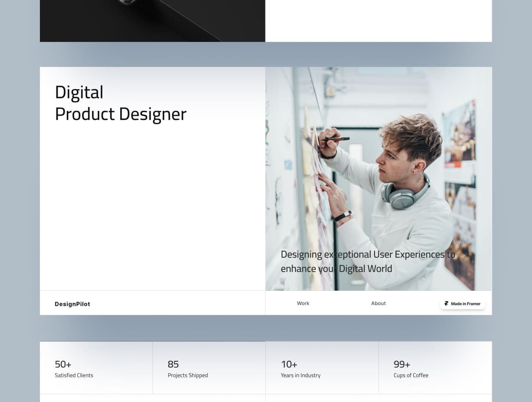Click the white panel beside the dark image
This screenshot has width=532, height=402.
(379, 21)
